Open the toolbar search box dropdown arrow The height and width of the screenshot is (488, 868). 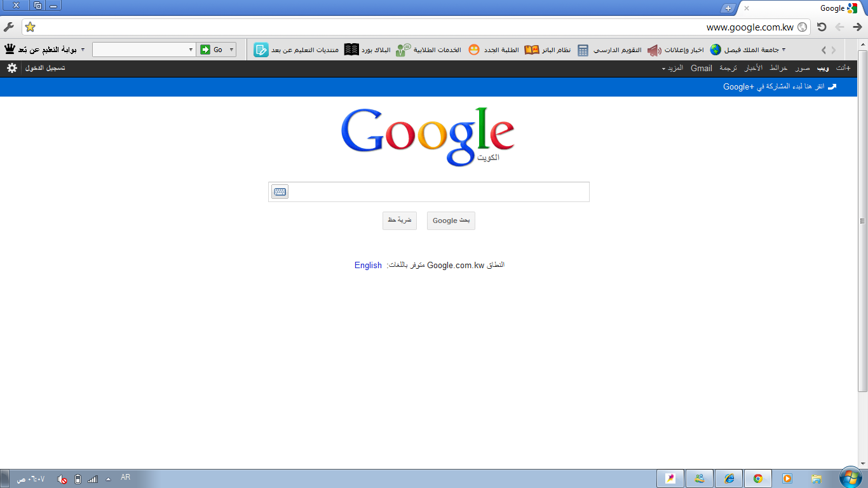(191, 50)
